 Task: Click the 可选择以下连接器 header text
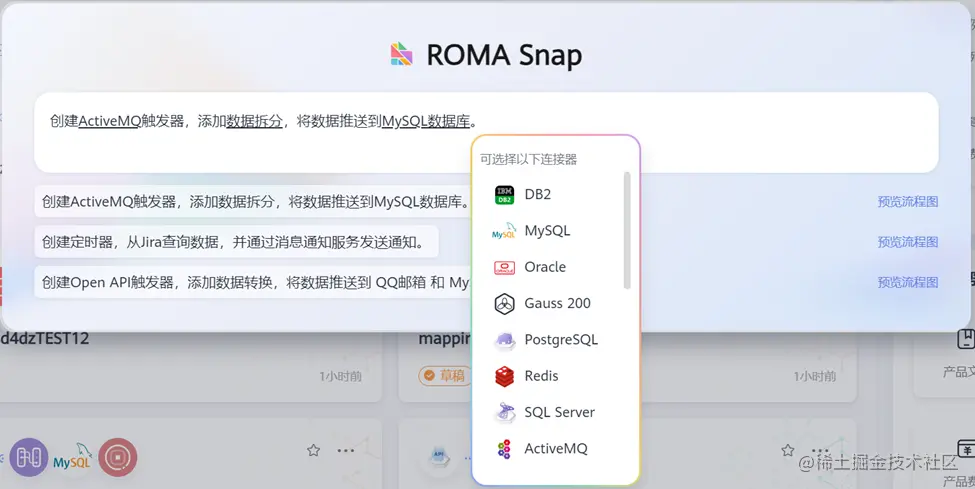tap(529, 159)
